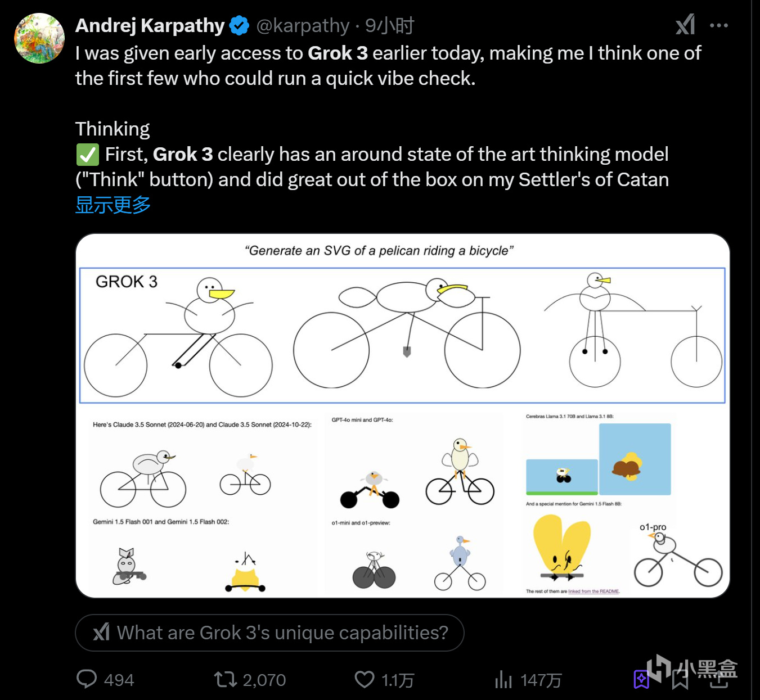The width and height of the screenshot is (760, 700).
Task: Expand tweet with 显示更多 link
Action: [x=113, y=205]
